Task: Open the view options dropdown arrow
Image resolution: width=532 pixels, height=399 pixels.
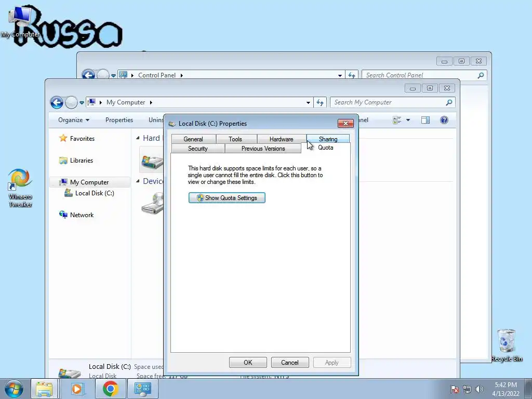Action: click(408, 120)
